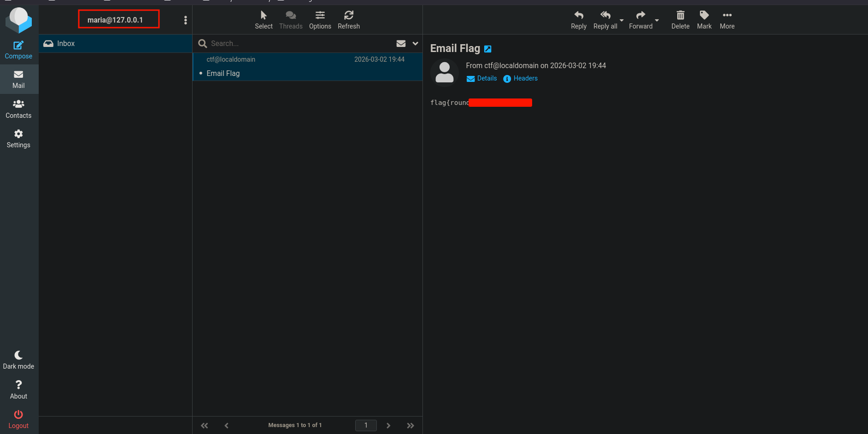
Task: Open the folder actions three-dot menu
Action: pyautogui.click(x=185, y=20)
